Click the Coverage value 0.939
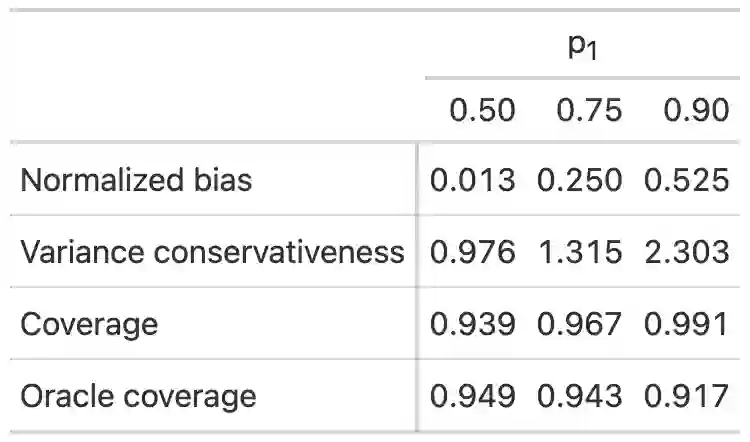This screenshot has height=442, width=750. pos(473,324)
